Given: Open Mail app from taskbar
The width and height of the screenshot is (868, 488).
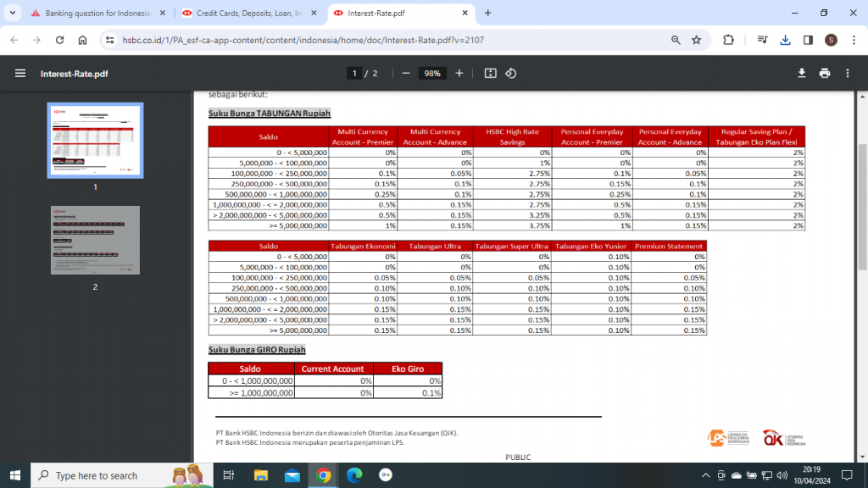Looking at the screenshot, I should pyautogui.click(x=292, y=475).
